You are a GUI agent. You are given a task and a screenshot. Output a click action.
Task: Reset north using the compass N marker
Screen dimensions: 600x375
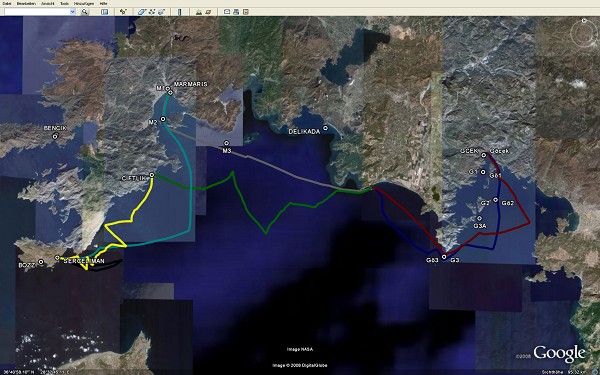point(584,21)
